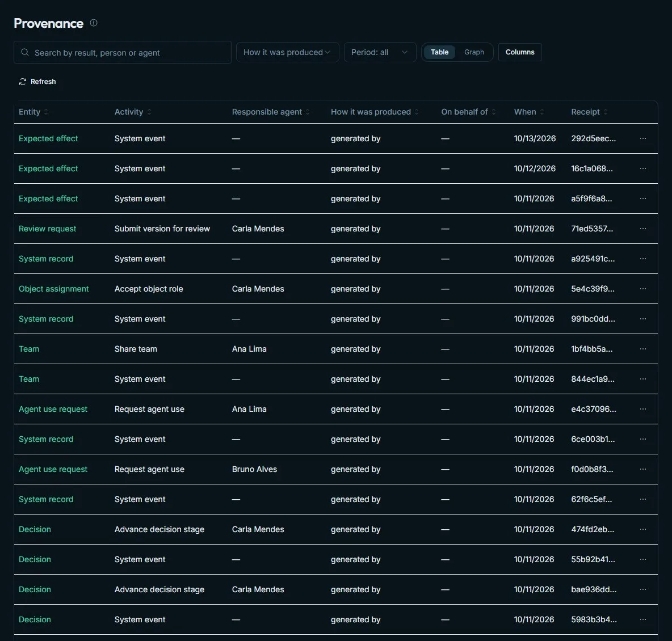Sort by On behalf of column
Image resolution: width=672 pixels, height=641 pixels.
(468, 112)
